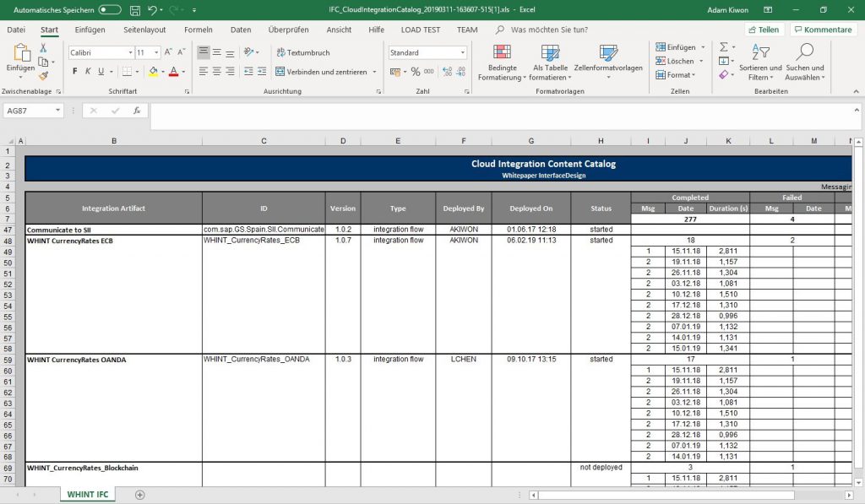Viewport: 865px width, 504px height.
Task: Toggle align text left
Action: tap(204, 72)
